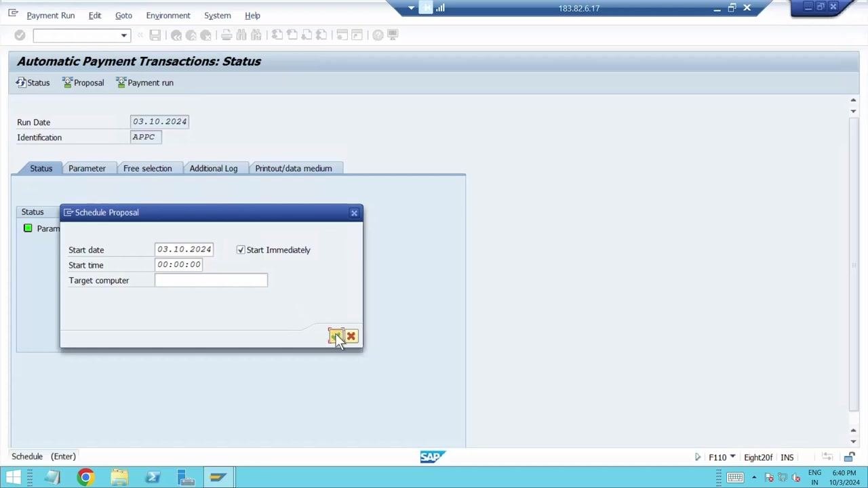This screenshot has width=868, height=488.
Task: Click the Print icon in toolbar
Action: coord(226,35)
